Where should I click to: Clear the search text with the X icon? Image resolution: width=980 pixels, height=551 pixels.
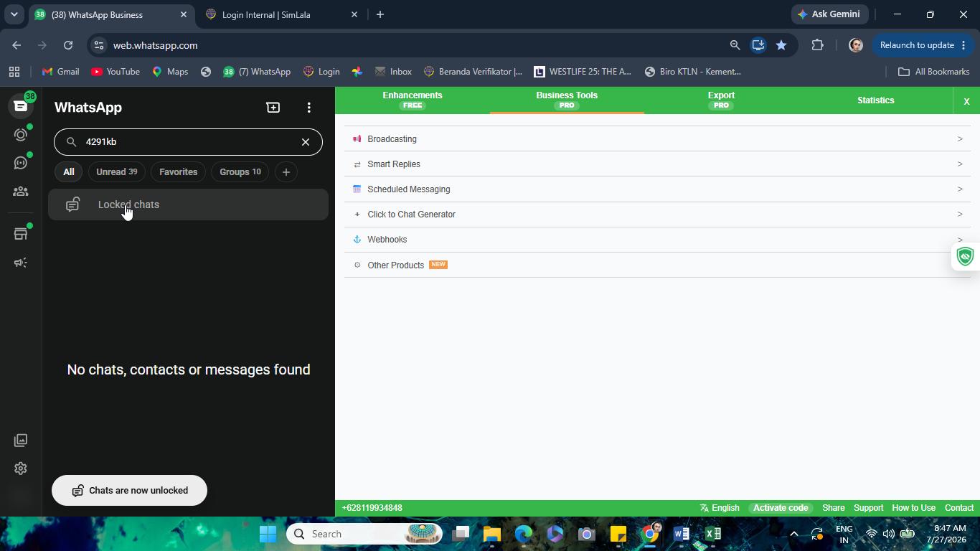coord(306,142)
